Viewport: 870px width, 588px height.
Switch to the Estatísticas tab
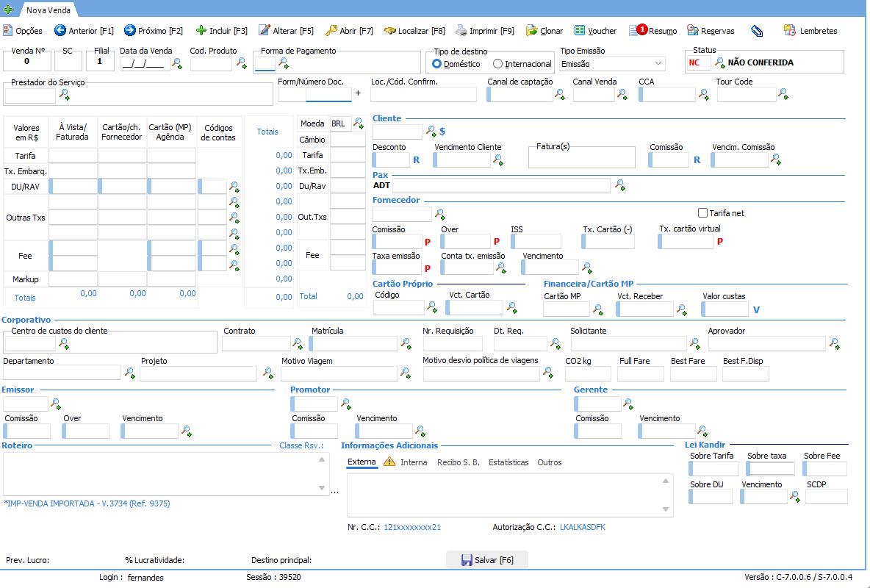coord(508,462)
